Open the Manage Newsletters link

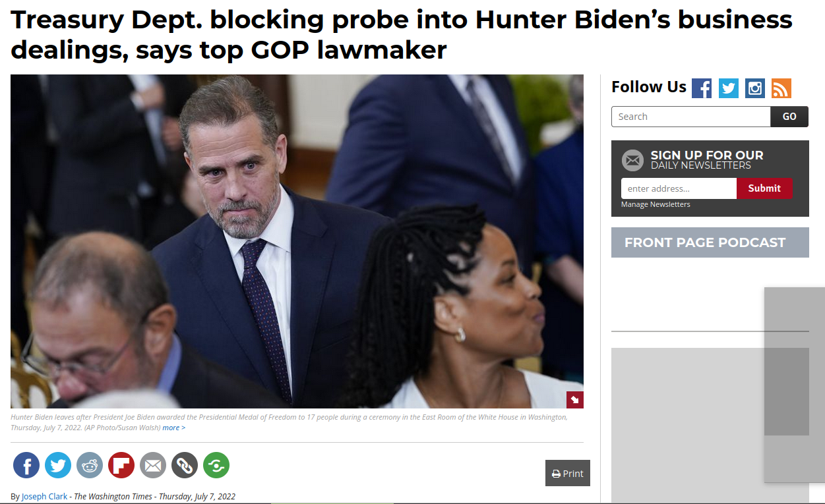pyautogui.click(x=656, y=204)
